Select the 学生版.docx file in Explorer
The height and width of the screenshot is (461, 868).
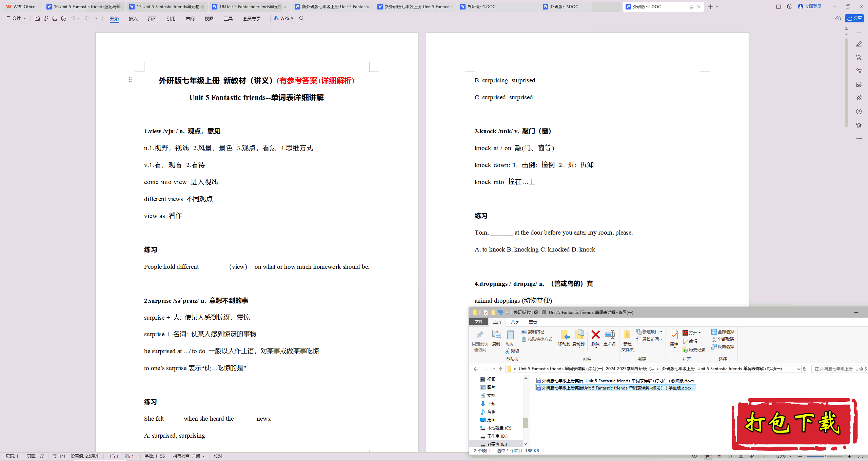tap(615, 388)
